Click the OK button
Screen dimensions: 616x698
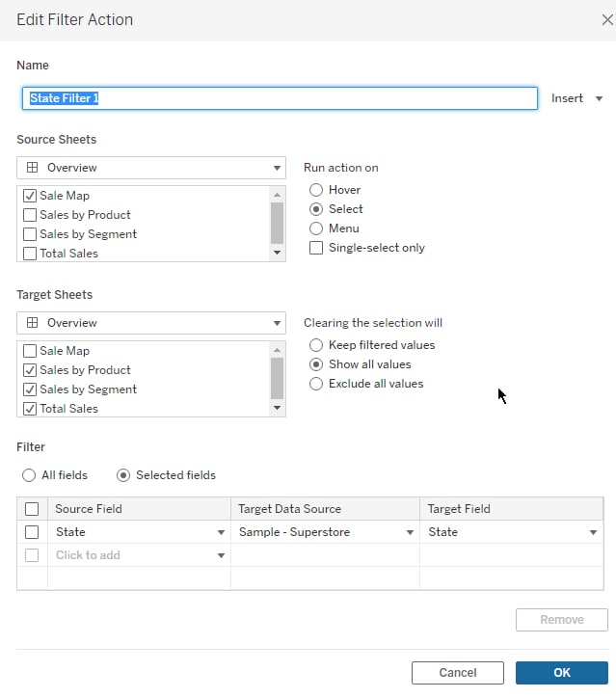coord(562,673)
